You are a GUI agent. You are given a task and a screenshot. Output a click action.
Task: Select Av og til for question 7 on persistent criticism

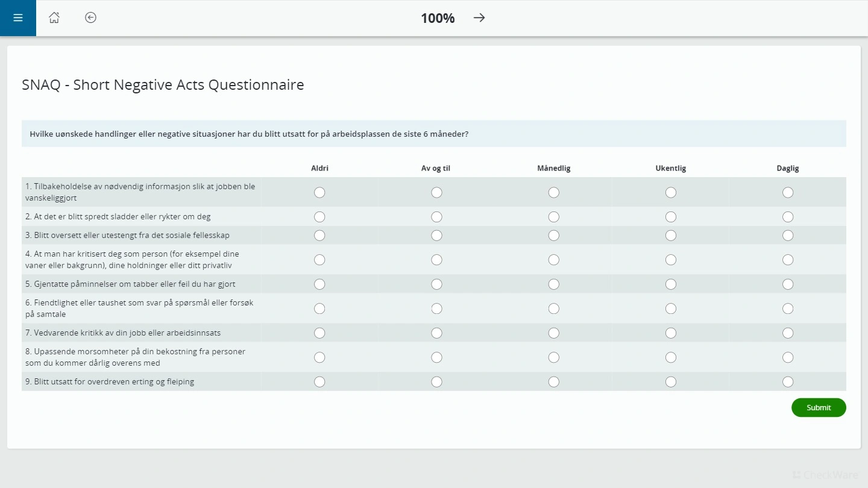point(436,333)
